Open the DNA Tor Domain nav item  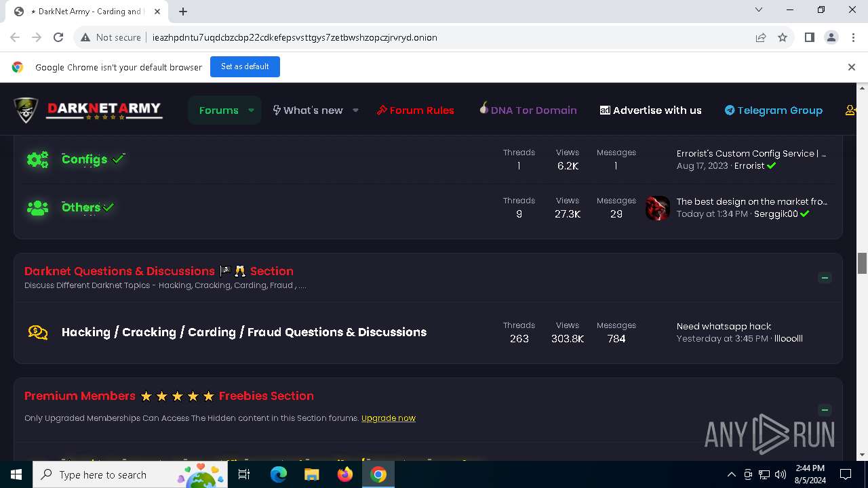[528, 110]
